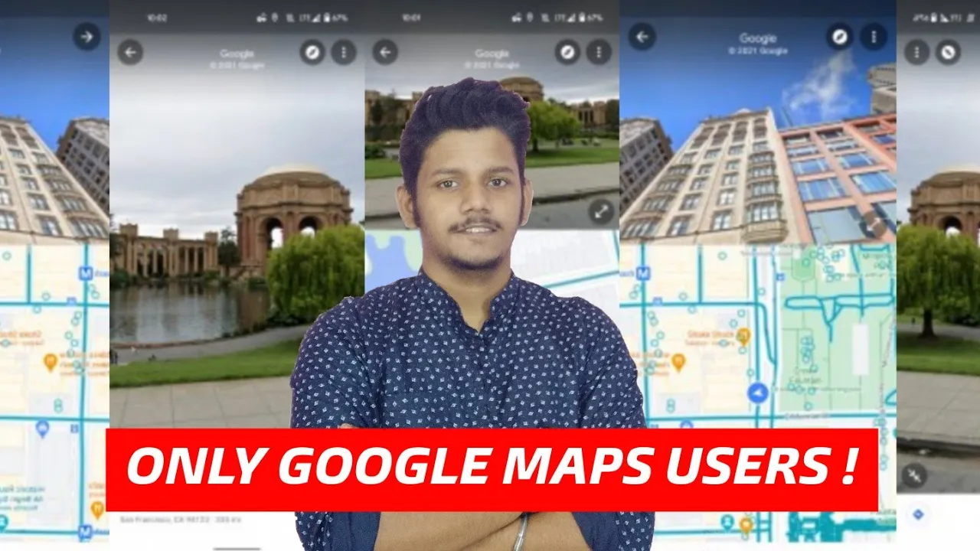Tap the blue place pin on the mirrored map
This screenshot has width=980, height=551.
[42, 429]
